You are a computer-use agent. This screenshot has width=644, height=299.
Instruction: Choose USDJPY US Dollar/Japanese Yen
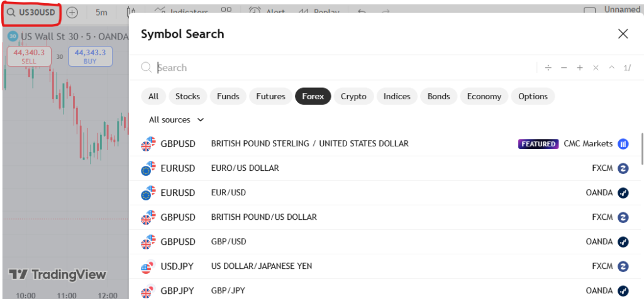click(384, 266)
